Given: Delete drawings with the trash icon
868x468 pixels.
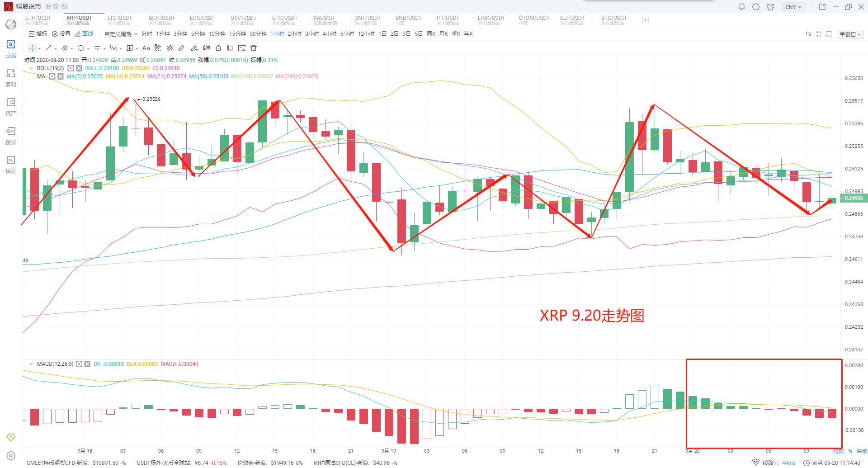Looking at the screenshot, I should tap(254, 48).
